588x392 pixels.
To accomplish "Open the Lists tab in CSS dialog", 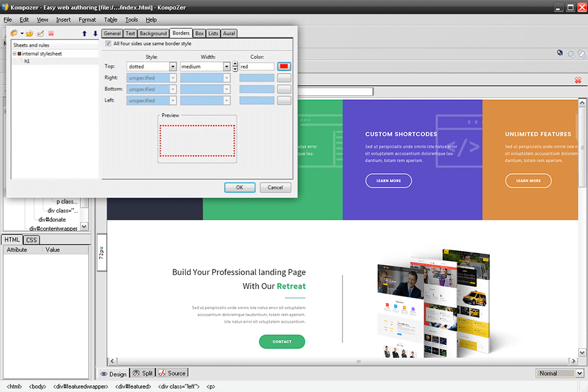I will point(213,33).
